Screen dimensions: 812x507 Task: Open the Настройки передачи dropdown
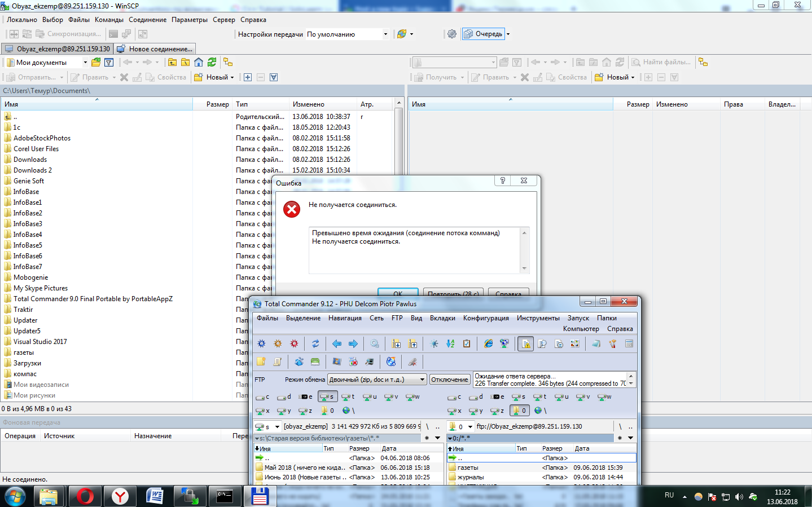pyautogui.click(x=385, y=34)
